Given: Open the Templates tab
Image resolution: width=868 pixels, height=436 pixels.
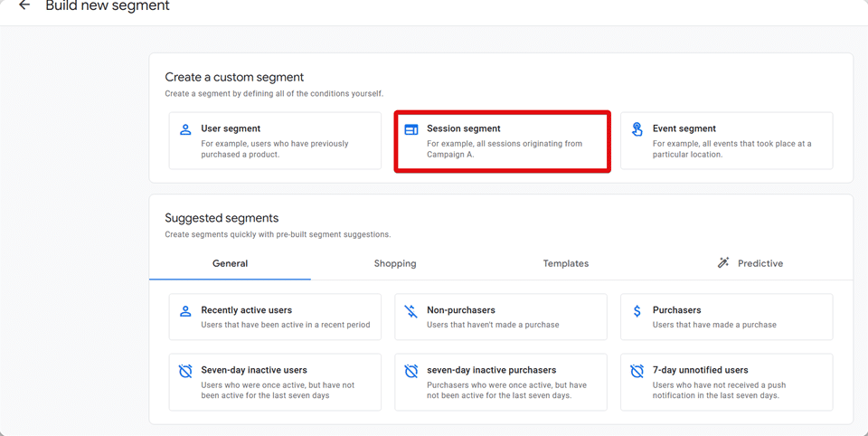Looking at the screenshot, I should pyautogui.click(x=566, y=264).
